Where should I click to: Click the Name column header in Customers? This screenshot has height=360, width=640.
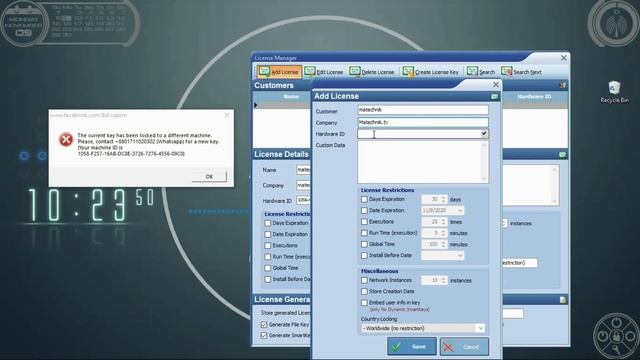291,97
